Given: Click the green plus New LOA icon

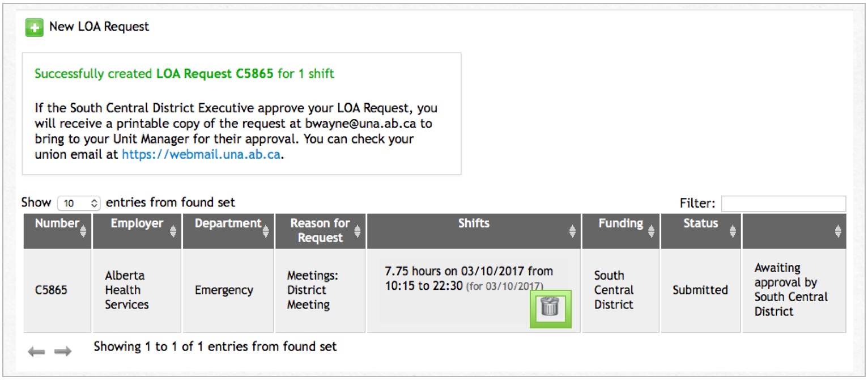Looking at the screenshot, I should (34, 27).
